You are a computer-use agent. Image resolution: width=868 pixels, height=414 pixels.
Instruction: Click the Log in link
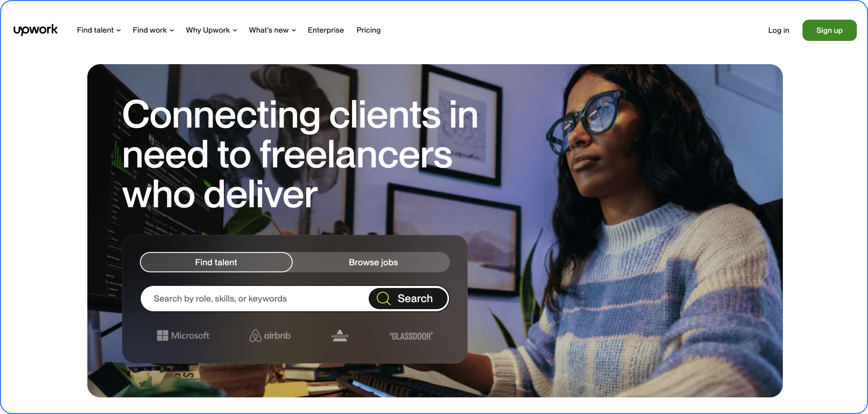[778, 30]
